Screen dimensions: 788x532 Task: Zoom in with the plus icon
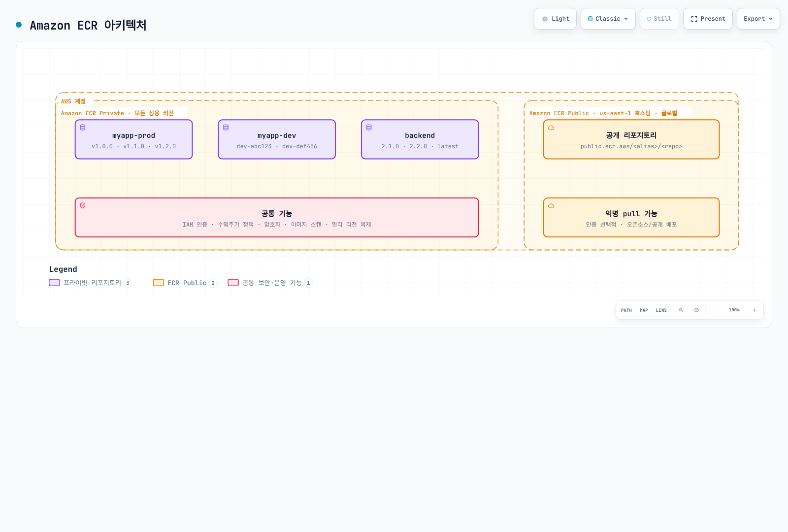[x=754, y=310]
